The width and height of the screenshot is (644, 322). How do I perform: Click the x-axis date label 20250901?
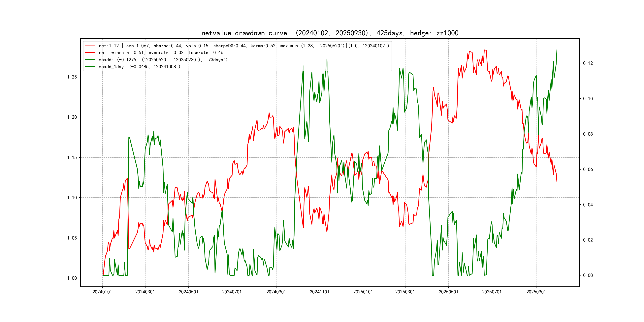click(536, 292)
